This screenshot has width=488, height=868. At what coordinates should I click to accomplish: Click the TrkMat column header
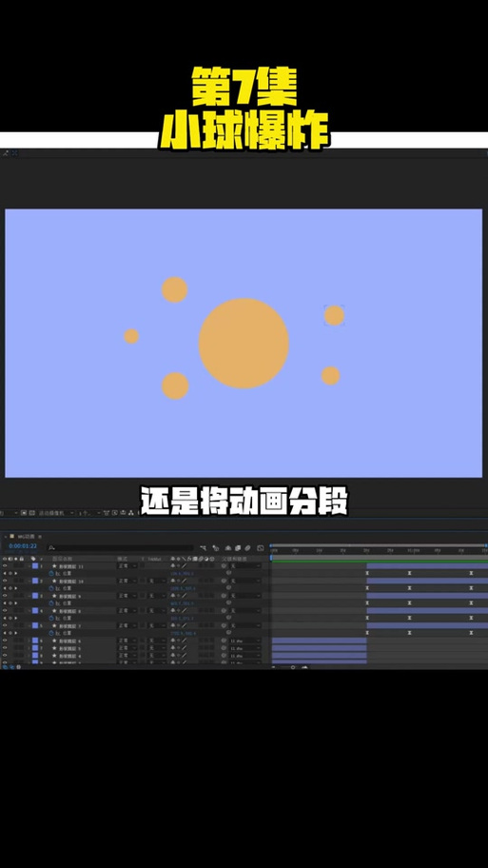(154, 559)
